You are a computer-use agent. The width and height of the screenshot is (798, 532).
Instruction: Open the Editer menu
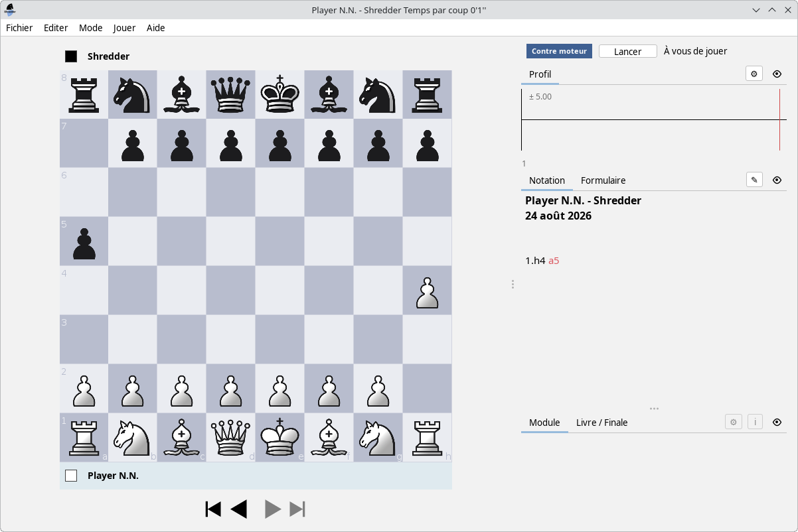point(56,28)
